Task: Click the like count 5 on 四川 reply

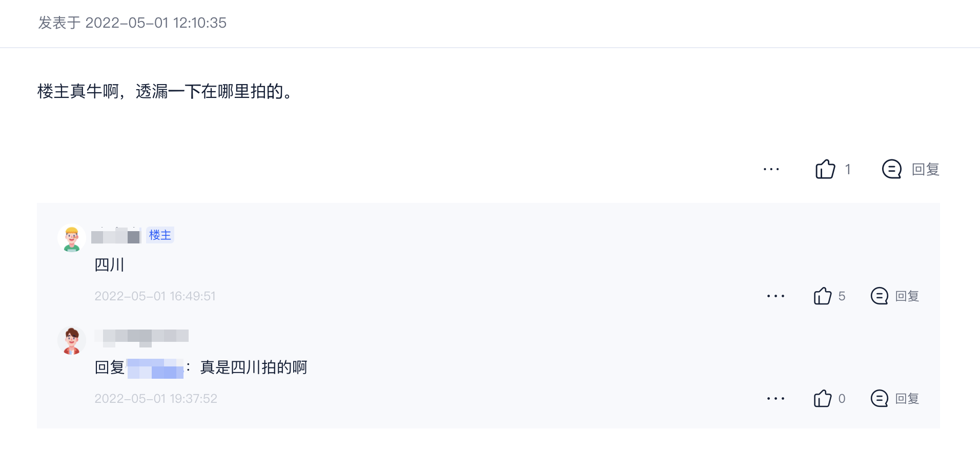Action: (x=842, y=296)
